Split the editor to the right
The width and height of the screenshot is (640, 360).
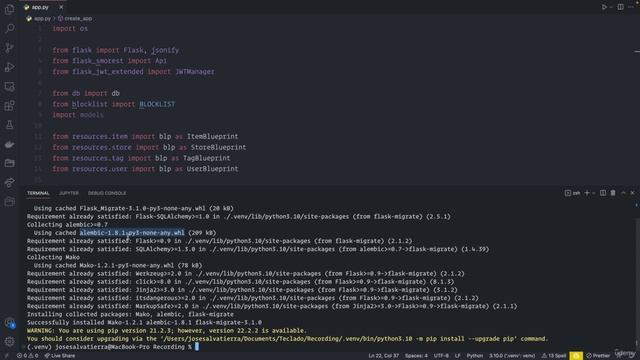click(620, 7)
